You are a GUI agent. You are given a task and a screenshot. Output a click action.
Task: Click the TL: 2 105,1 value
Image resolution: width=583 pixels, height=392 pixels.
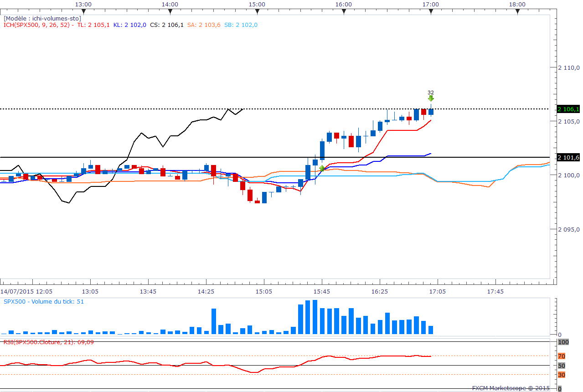[x=93, y=25]
